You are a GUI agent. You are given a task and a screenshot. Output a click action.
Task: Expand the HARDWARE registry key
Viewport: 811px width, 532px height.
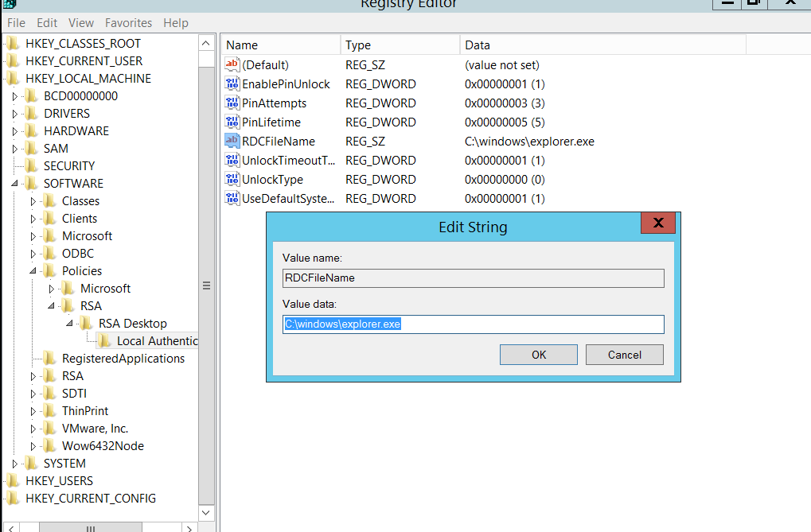pyautogui.click(x=15, y=131)
